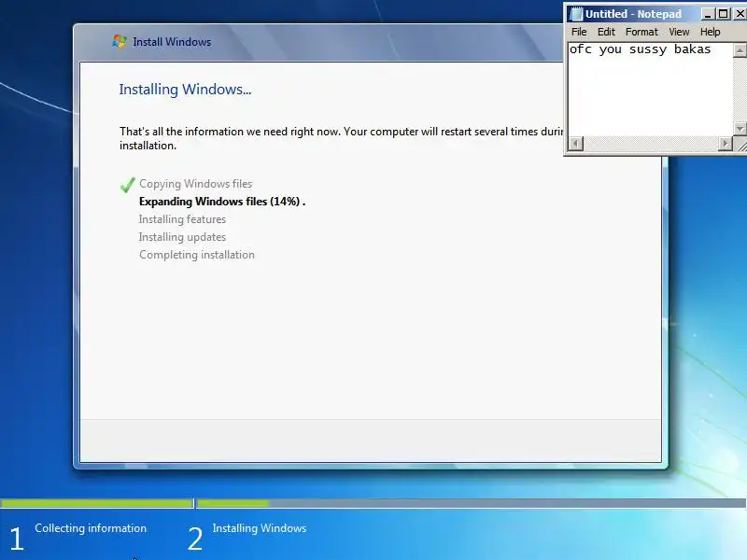The image size is (747, 560).
Task: Click the Collecting information progress bar
Action: pyautogui.click(x=97, y=503)
